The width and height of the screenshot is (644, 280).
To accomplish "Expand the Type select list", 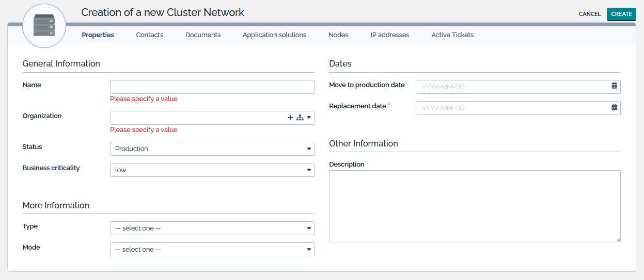I will coord(212,228).
